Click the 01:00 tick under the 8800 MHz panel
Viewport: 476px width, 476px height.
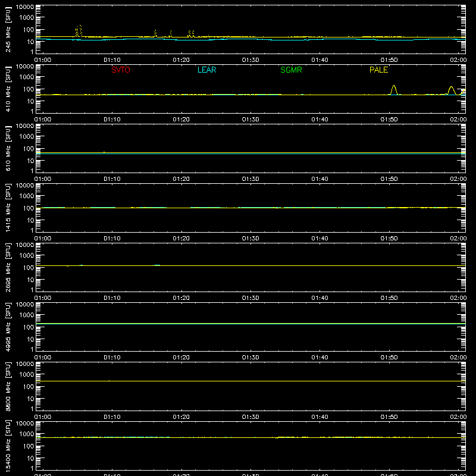(x=43, y=417)
